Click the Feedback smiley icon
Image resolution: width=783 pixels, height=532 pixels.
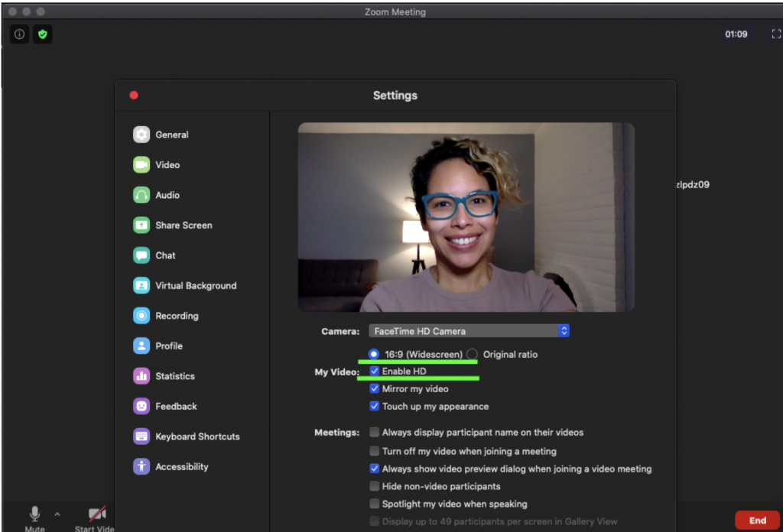(x=141, y=406)
